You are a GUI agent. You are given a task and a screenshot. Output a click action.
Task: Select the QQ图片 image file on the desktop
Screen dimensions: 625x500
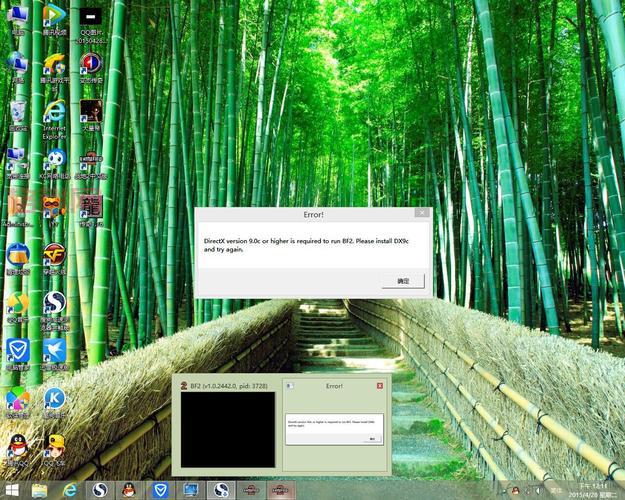[x=91, y=24]
